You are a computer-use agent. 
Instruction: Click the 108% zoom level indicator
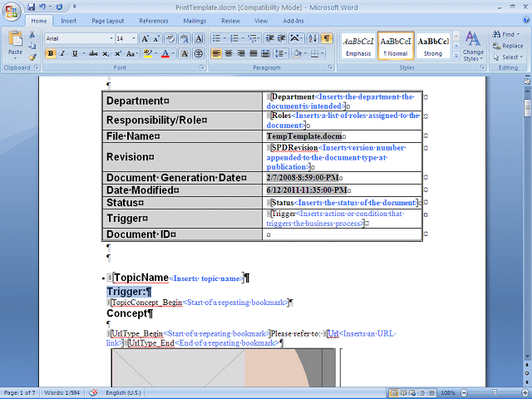448,393
